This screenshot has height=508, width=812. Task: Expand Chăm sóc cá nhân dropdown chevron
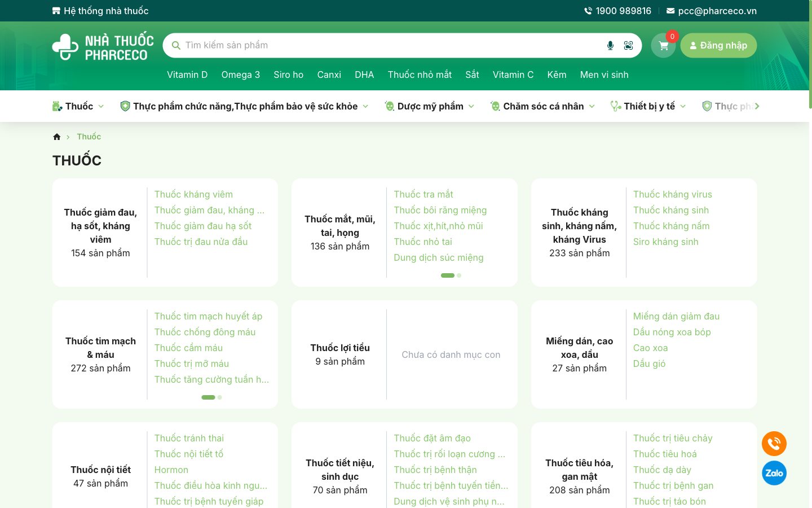coord(592,106)
